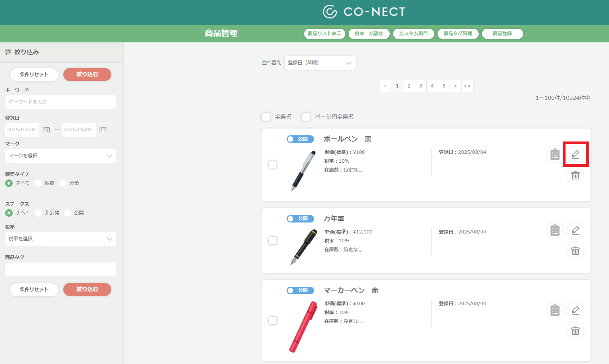The width and height of the screenshot is (609, 364).
Task: Click trash icon for ボールペン 黒
Action: coord(575,175)
